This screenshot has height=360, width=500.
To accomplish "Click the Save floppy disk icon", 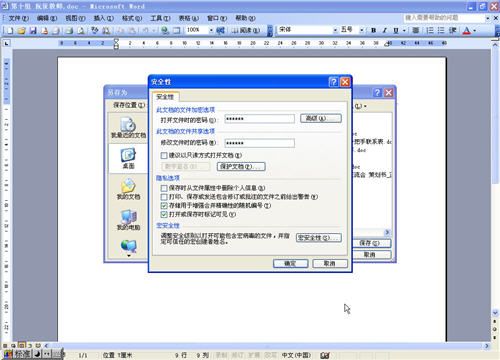I will (x=33, y=31).
